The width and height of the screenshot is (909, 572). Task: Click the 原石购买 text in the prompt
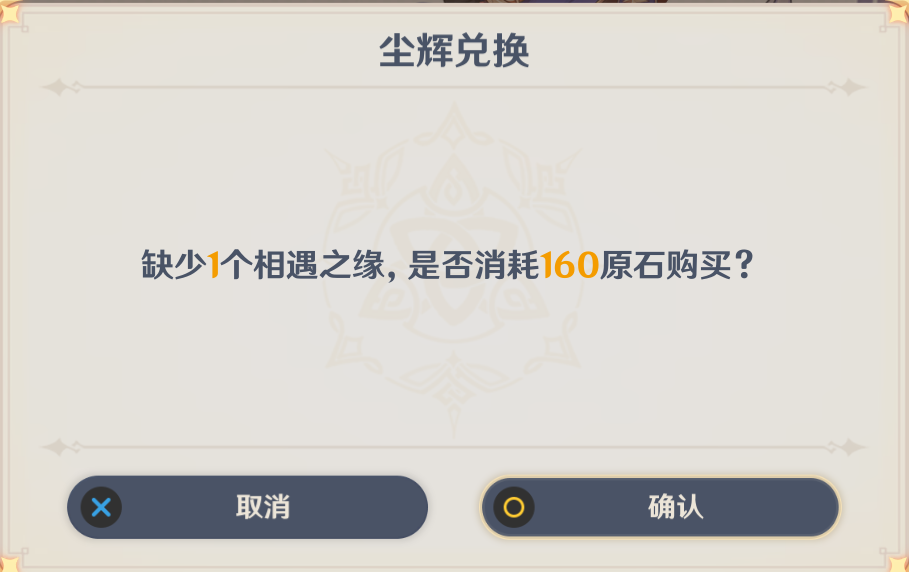pos(665,265)
